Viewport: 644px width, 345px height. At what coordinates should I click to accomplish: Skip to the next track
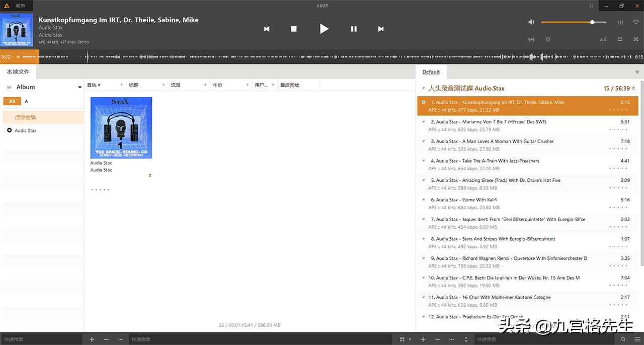point(381,29)
